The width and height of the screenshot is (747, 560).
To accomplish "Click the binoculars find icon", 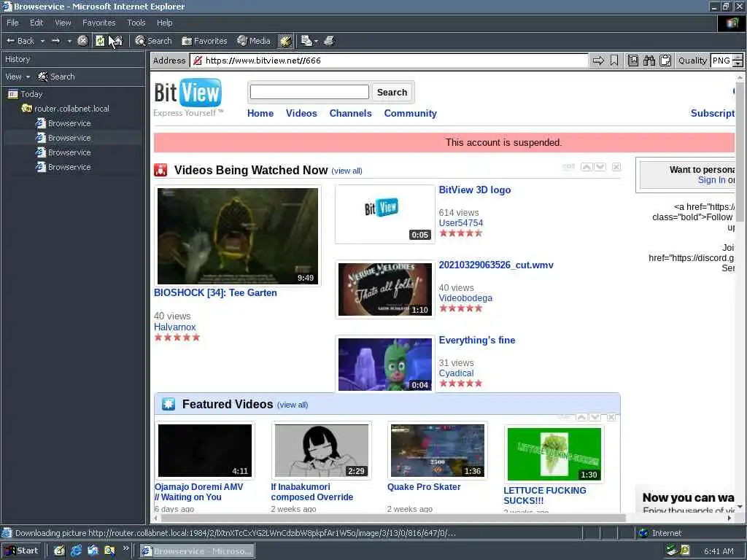I will [x=649, y=61].
